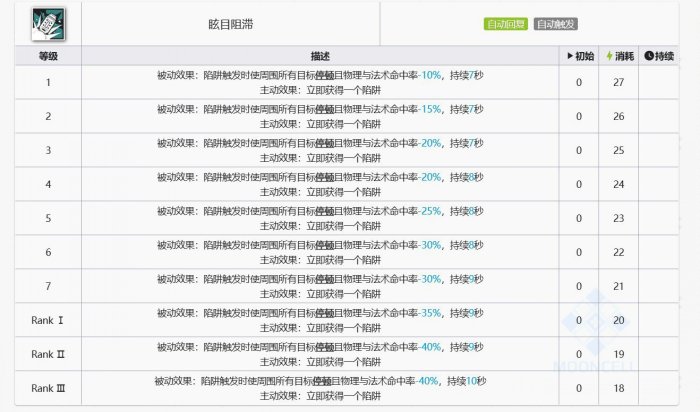Screen dimensions: 700x412
Task: Click the green 自动回复 tag
Action: [506, 24]
